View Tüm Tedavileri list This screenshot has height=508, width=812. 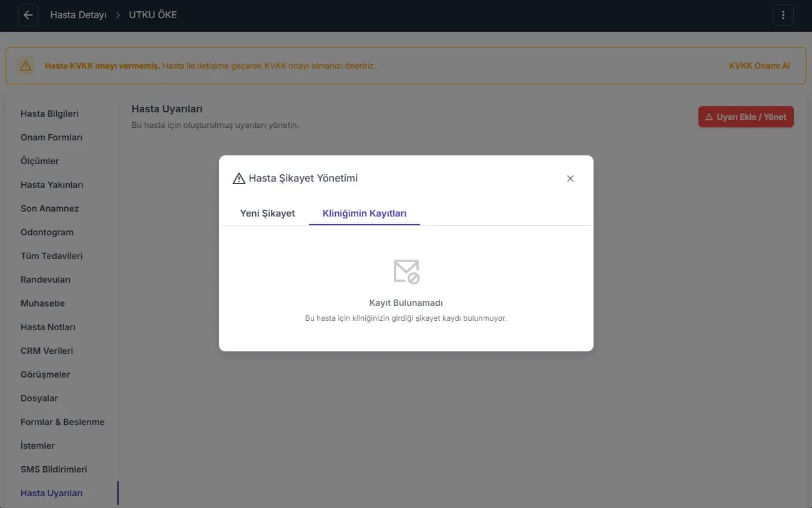(x=52, y=256)
